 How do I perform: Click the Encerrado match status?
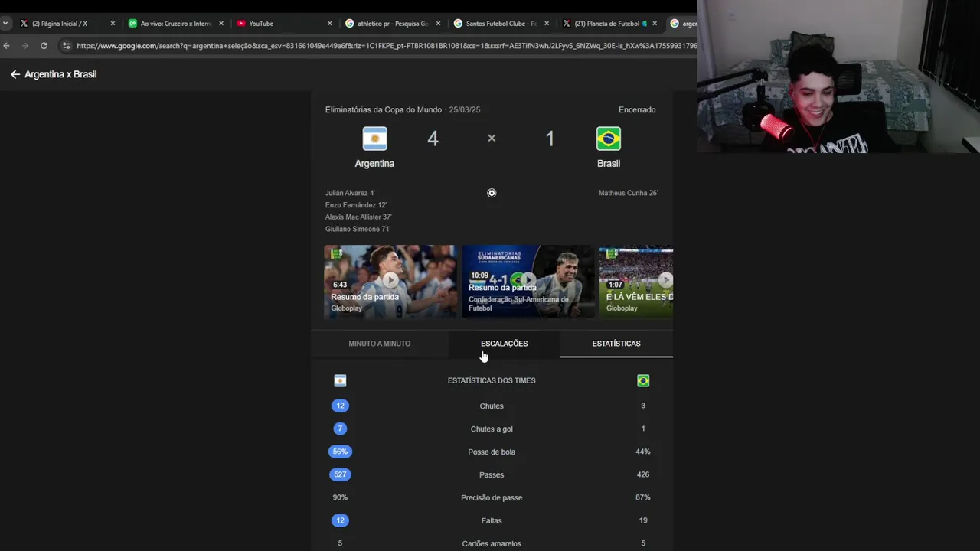(637, 110)
